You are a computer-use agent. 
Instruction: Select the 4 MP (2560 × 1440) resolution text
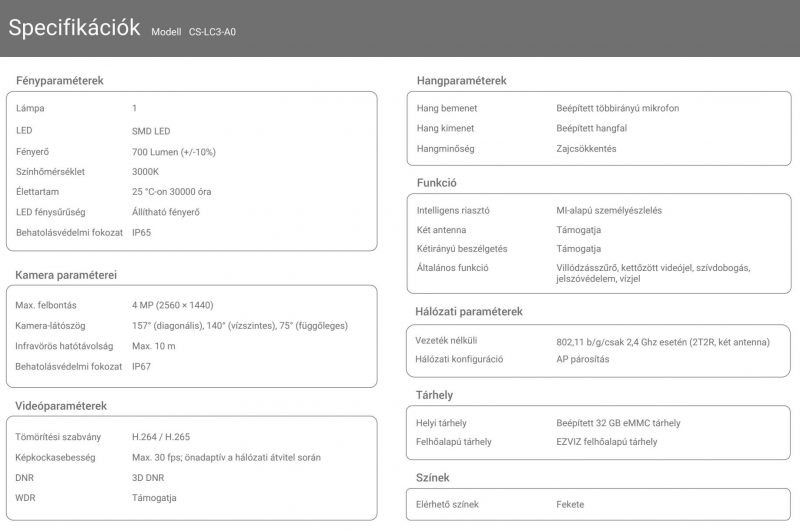172,305
